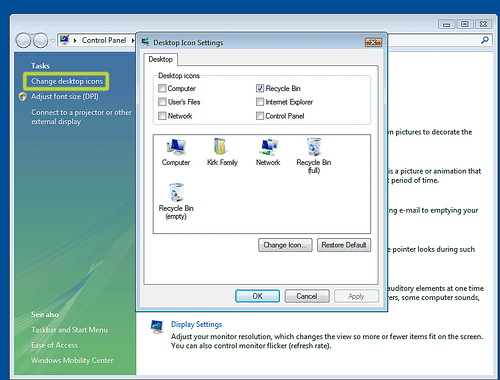Screen dimensions: 500x380
Task: Click the Change Icon button
Action: tap(285, 245)
